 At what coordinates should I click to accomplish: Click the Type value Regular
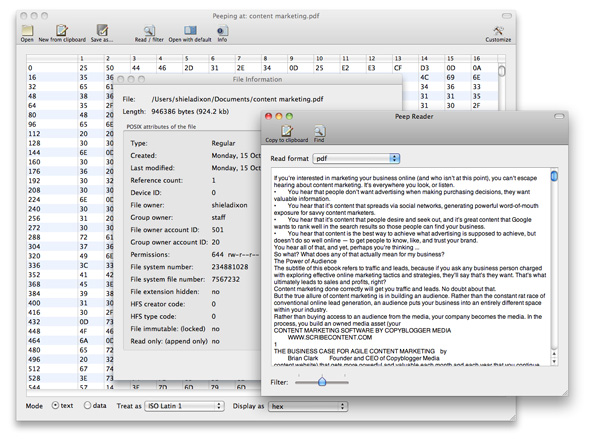pyautogui.click(x=223, y=143)
